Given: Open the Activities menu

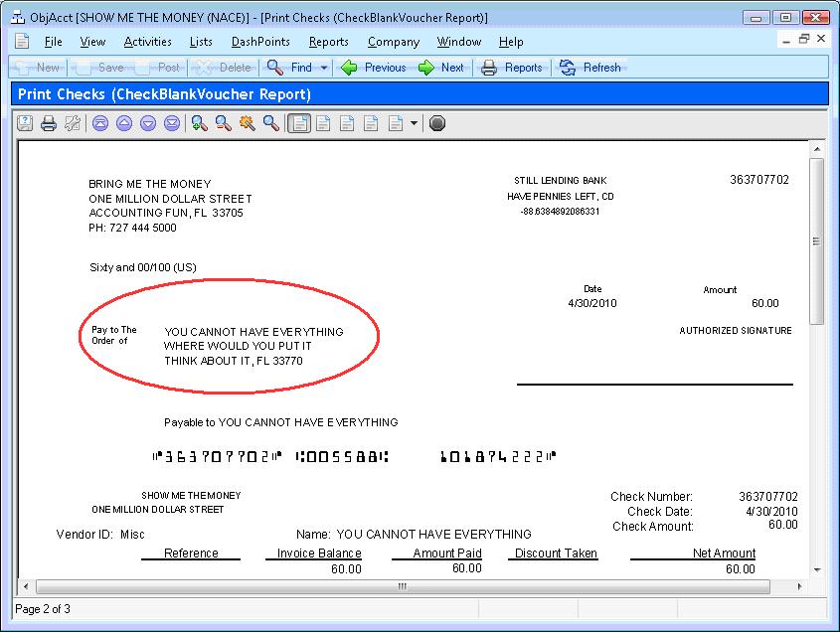Looking at the screenshot, I should tap(147, 42).
